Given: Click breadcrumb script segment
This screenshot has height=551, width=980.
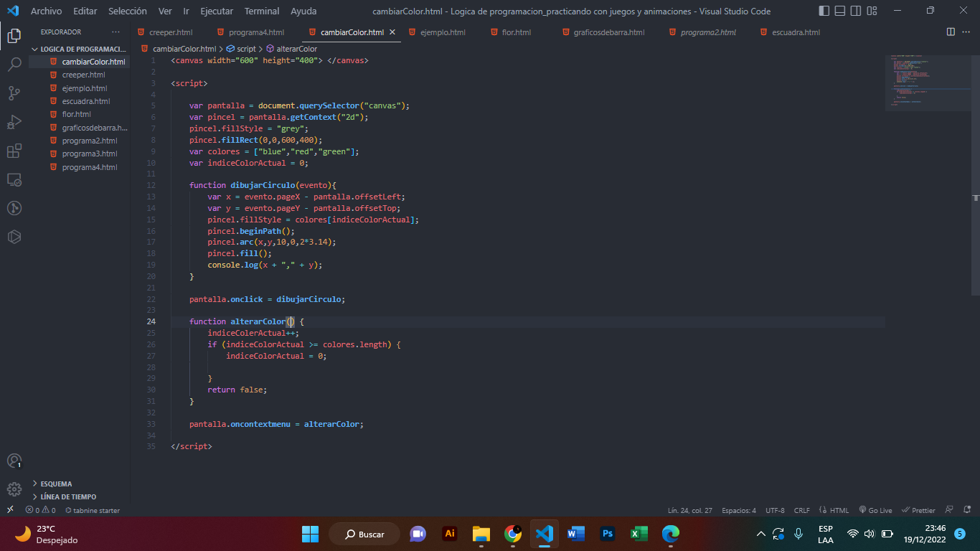Looking at the screenshot, I should pos(240,49).
